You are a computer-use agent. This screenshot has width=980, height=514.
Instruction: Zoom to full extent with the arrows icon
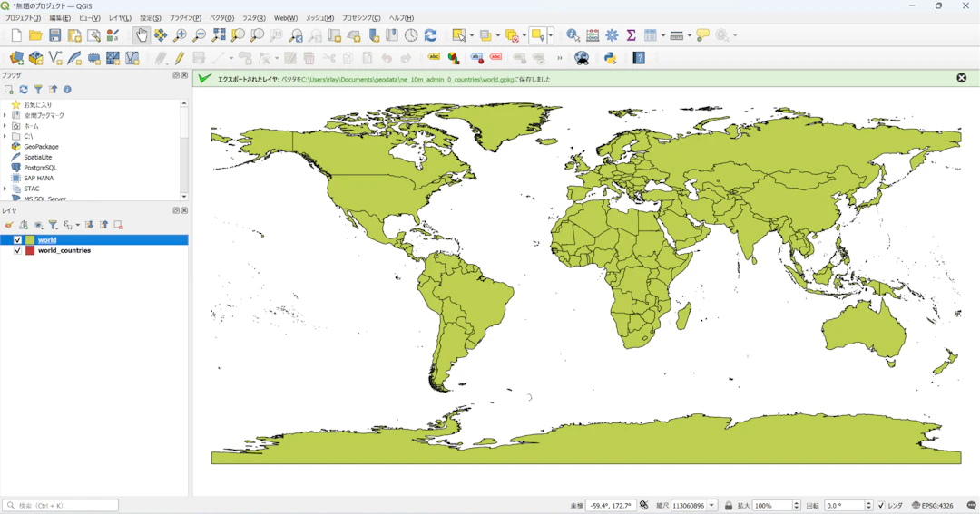(x=219, y=35)
